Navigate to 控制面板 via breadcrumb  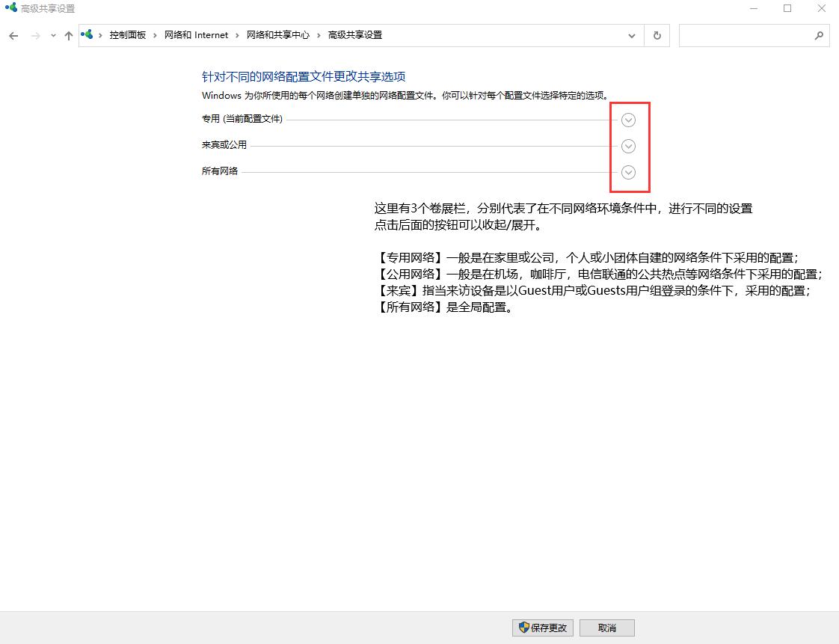(129, 34)
